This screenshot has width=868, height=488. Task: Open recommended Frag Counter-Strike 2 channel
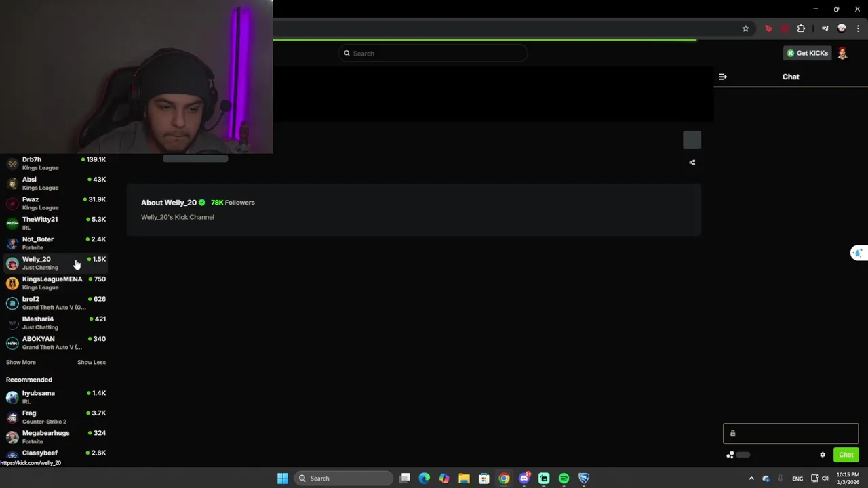click(56, 417)
